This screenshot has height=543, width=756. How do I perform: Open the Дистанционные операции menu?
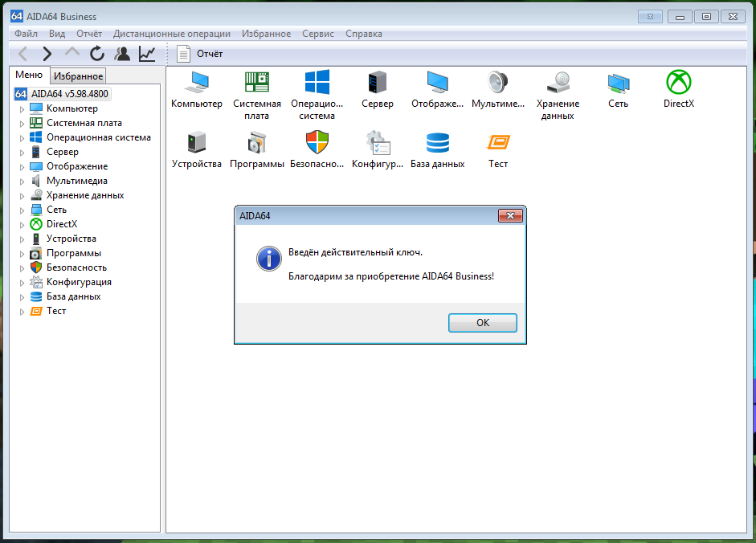coord(171,34)
